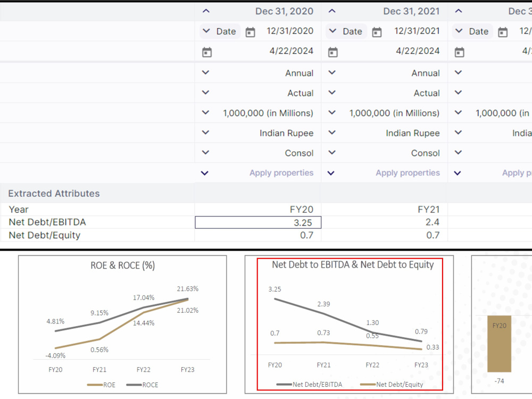Expand third column's Actual-row dropdown chevron
Image resolution: width=532 pixels, height=399 pixels.
[459, 93]
